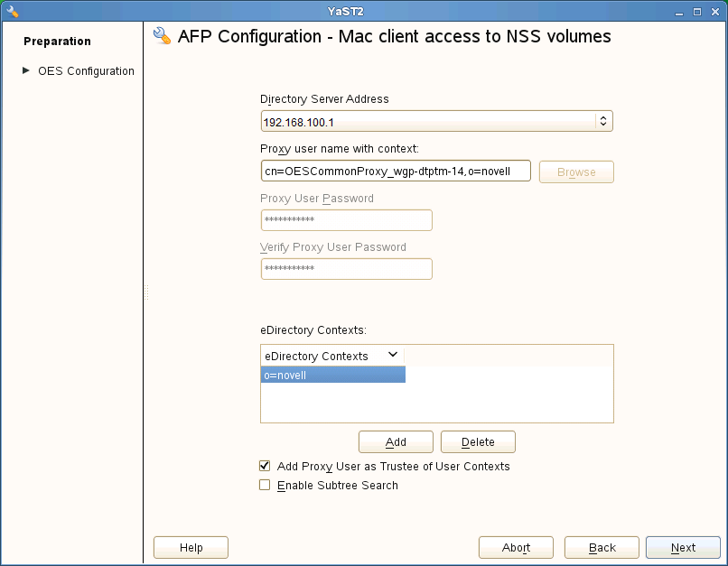Select OES Configuration in sidebar

click(86, 71)
